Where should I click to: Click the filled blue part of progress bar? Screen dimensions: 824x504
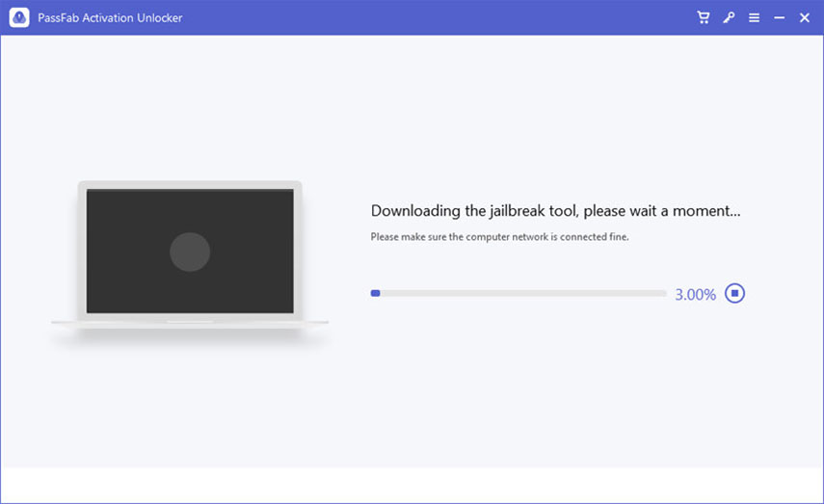click(375, 293)
